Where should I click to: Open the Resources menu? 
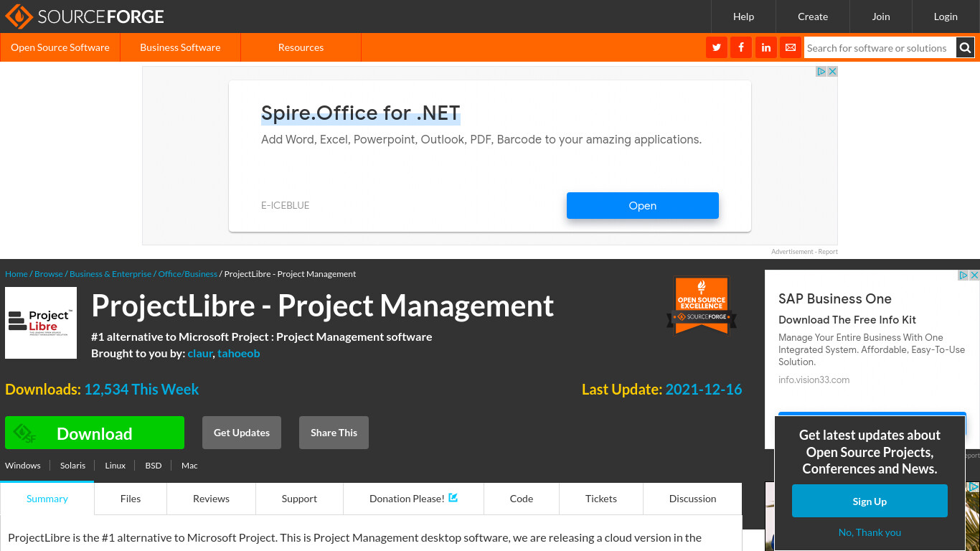tap(301, 47)
